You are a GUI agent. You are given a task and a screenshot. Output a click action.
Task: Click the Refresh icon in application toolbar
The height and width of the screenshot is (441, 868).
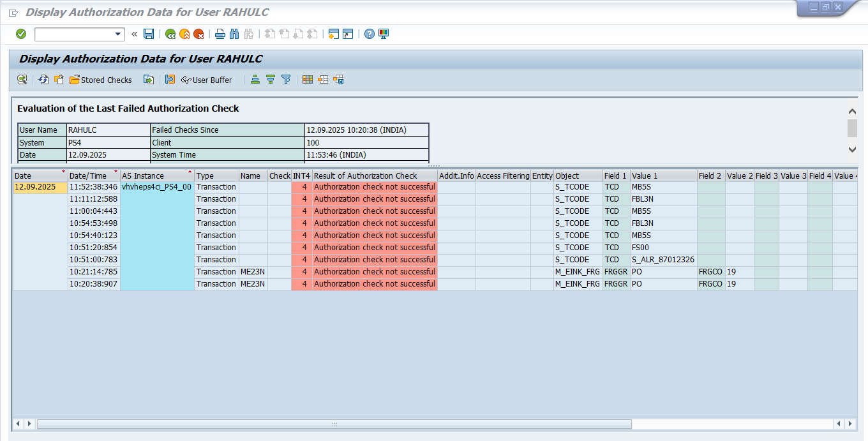(43, 80)
